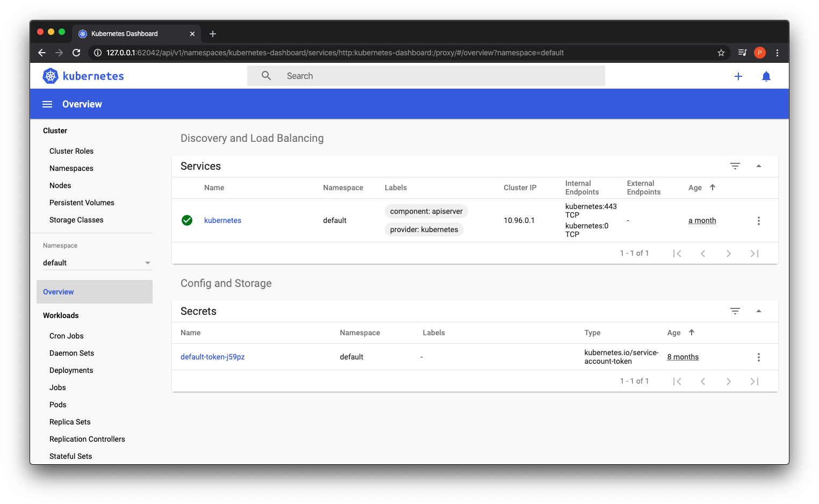Open the Services filter icon
Screen dimensions: 819x504
click(735, 166)
